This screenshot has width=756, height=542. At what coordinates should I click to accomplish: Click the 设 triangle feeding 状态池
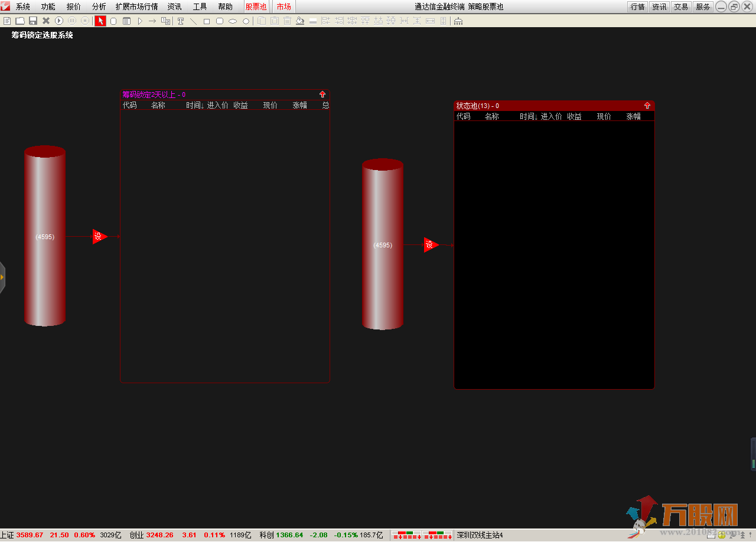431,244
